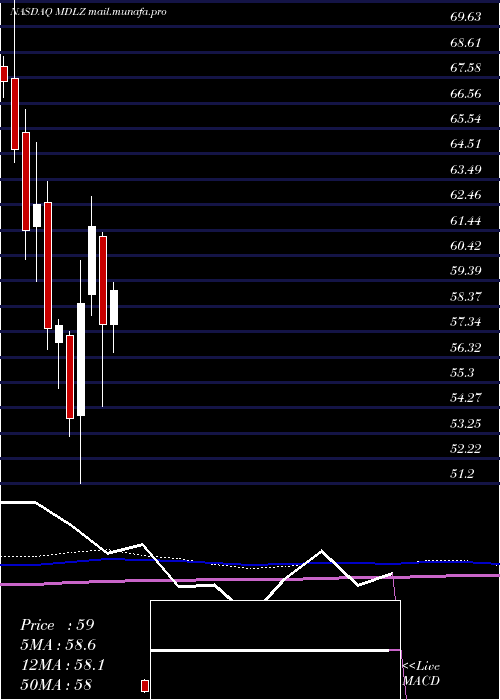Click the 54.27 price axis label
Viewport: 500px width, 700px height.
[466, 397]
